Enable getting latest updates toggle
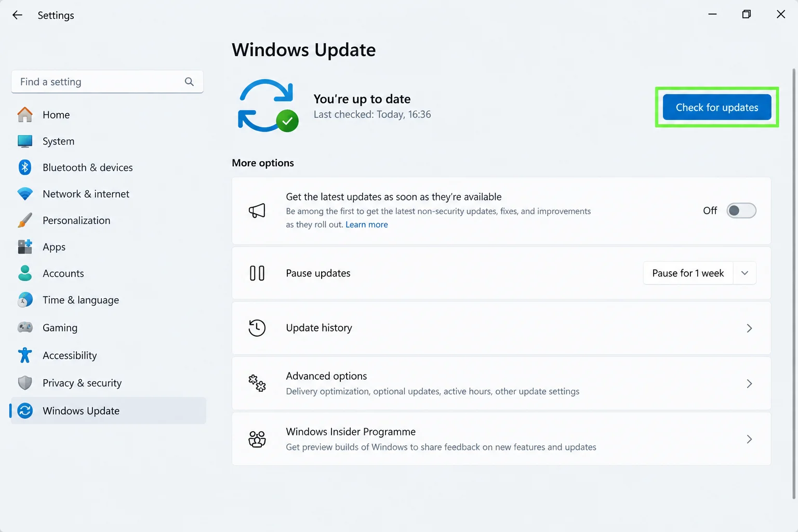 741,210
